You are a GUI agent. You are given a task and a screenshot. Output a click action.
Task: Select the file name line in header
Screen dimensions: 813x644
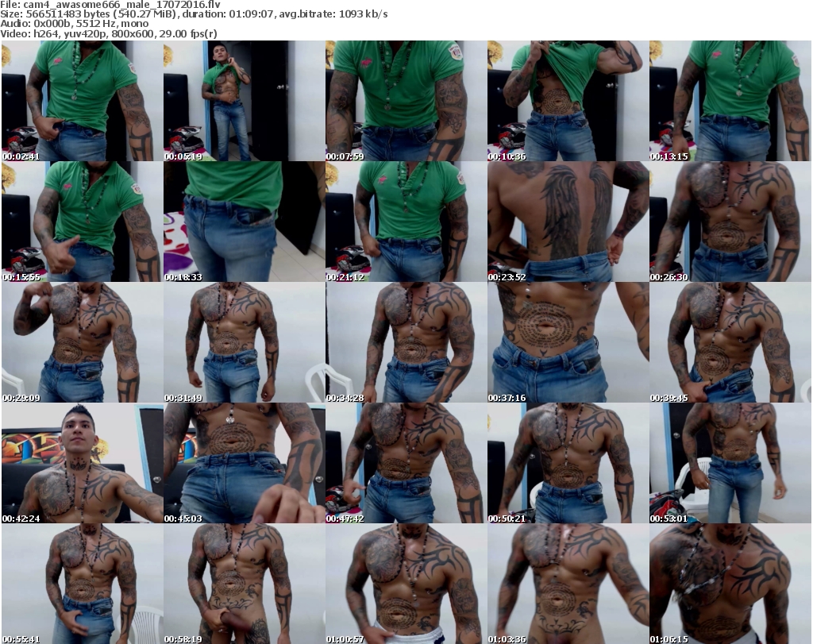click(x=110, y=5)
